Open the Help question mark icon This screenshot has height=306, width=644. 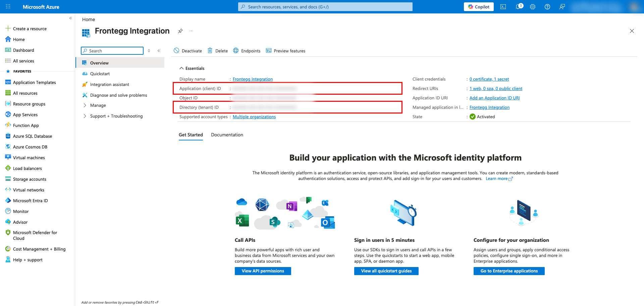point(547,7)
